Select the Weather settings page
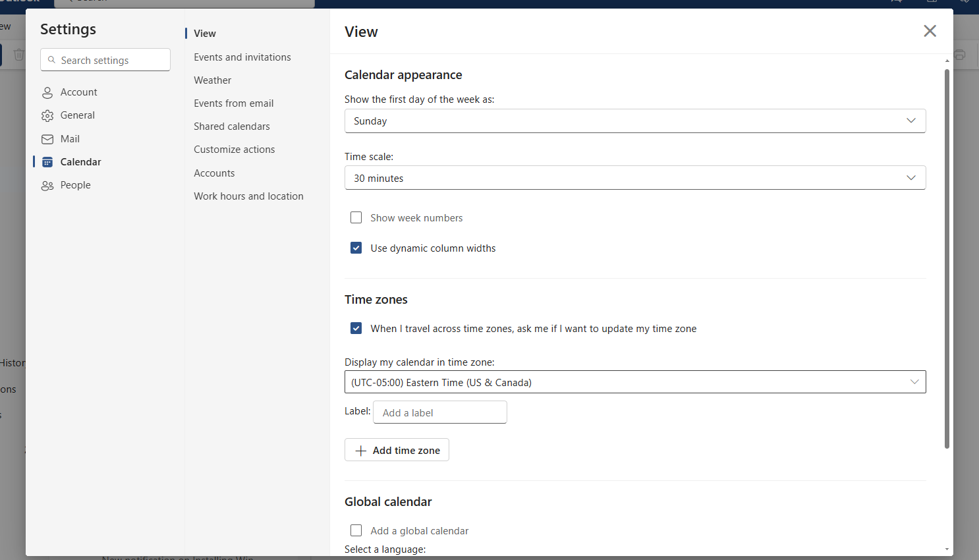Viewport: 979px width, 560px height. pos(212,80)
